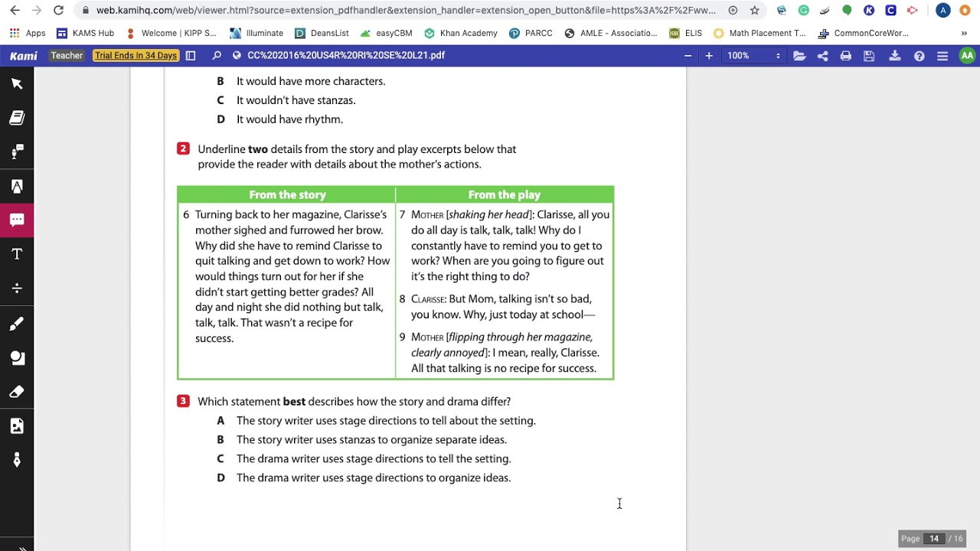Download the PDF with download icon
The height and width of the screenshot is (551, 980).
pos(894,56)
